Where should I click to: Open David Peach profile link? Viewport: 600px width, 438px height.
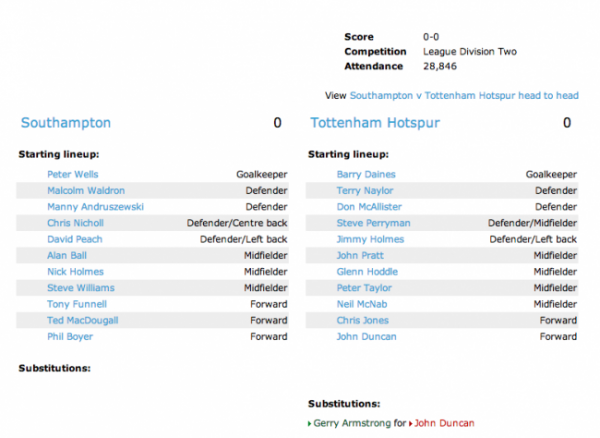click(75, 239)
